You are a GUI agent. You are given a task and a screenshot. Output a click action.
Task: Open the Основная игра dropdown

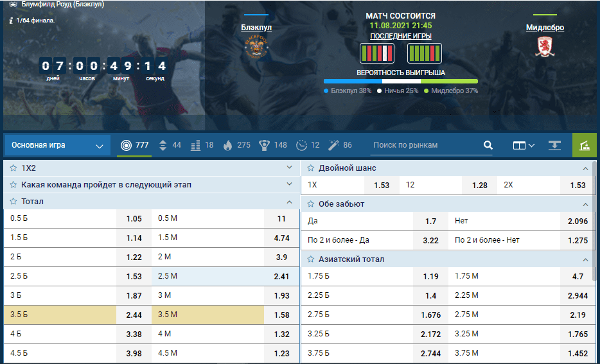coord(57,145)
